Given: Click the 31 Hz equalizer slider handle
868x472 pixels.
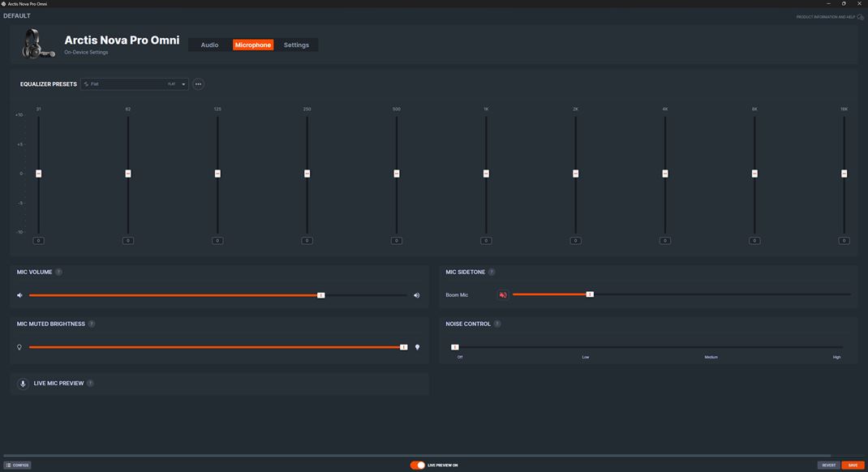Looking at the screenshot, I should pyautogui.click(x=38, y=174).
